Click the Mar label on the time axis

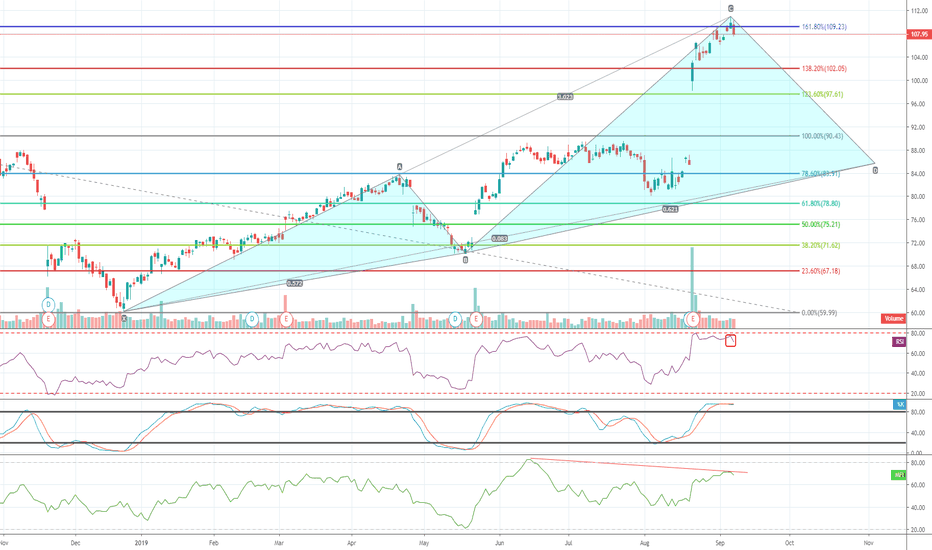[x=279, y=543]
